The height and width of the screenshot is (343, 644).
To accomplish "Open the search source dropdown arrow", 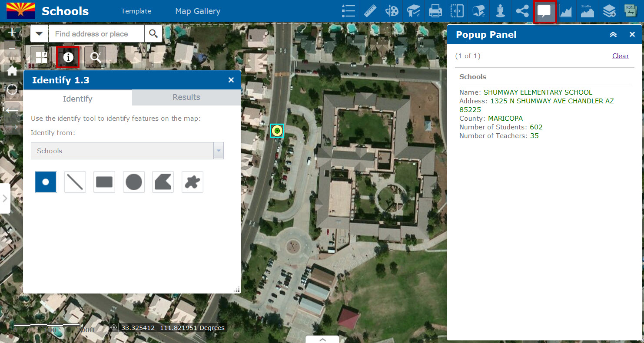I will pos(39,33).
